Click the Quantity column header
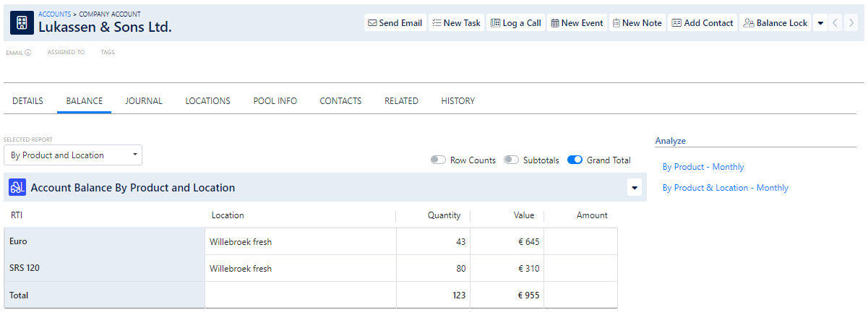This screenshot has height=315, width=868. pyautogui.click(x=444, y=215)
